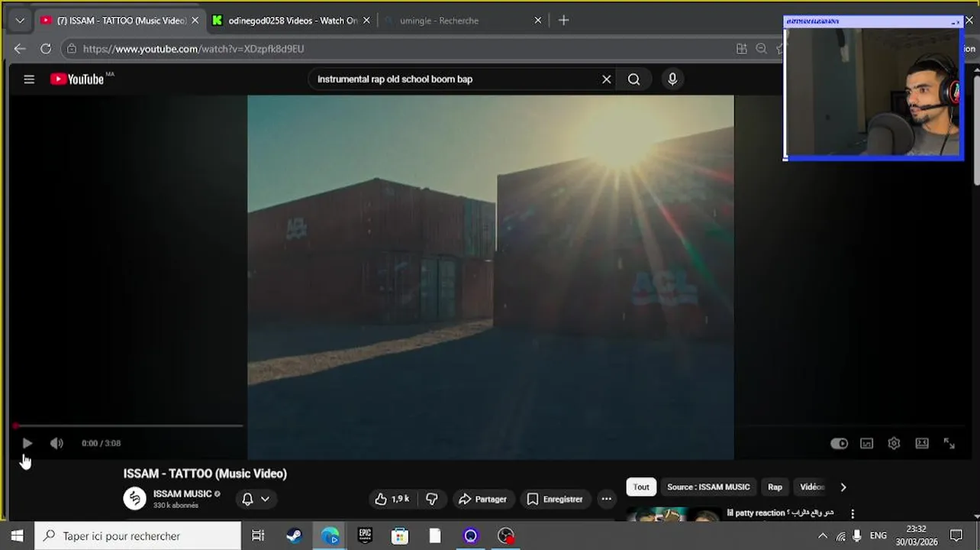Mute the video with the speaker icon

click(56, 443)
